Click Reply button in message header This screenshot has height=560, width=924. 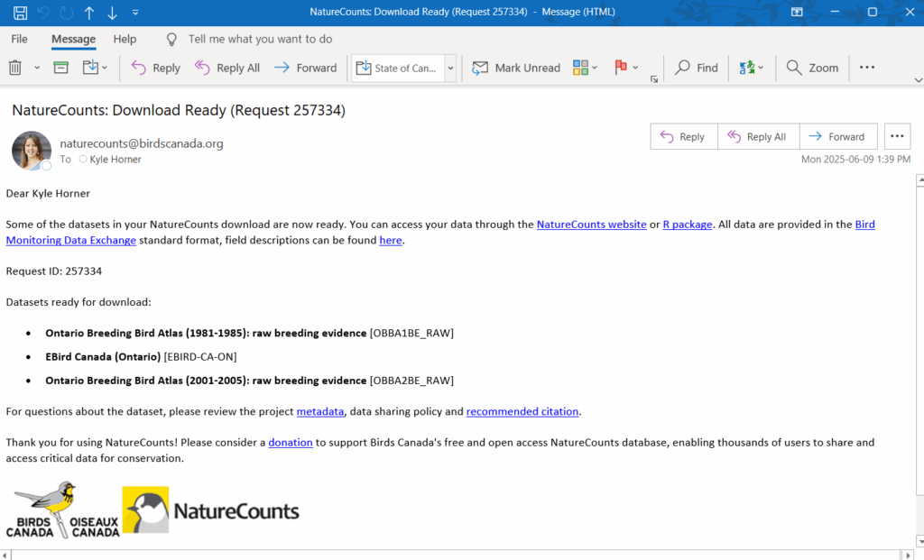pos(684,136)
